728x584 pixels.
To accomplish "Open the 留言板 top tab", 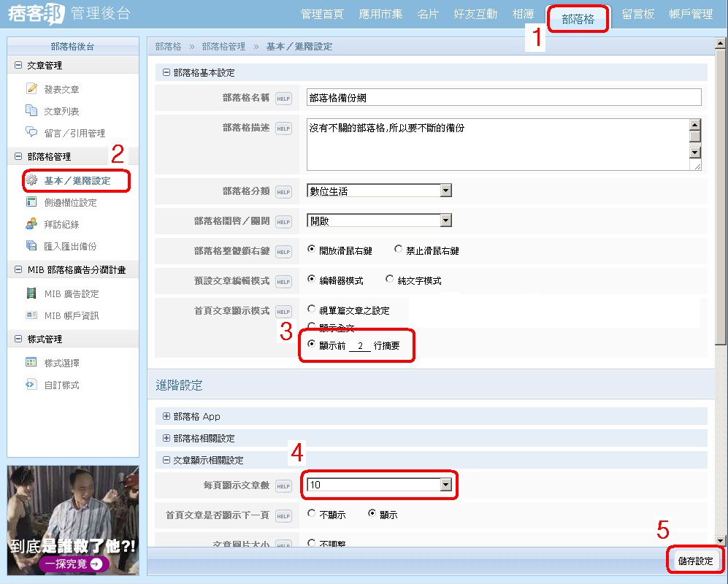I will pos(638,15).
